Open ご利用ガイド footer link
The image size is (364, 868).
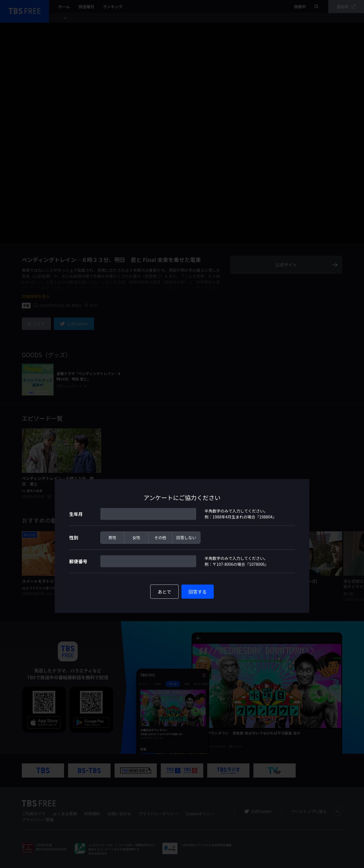coord(34,813)
